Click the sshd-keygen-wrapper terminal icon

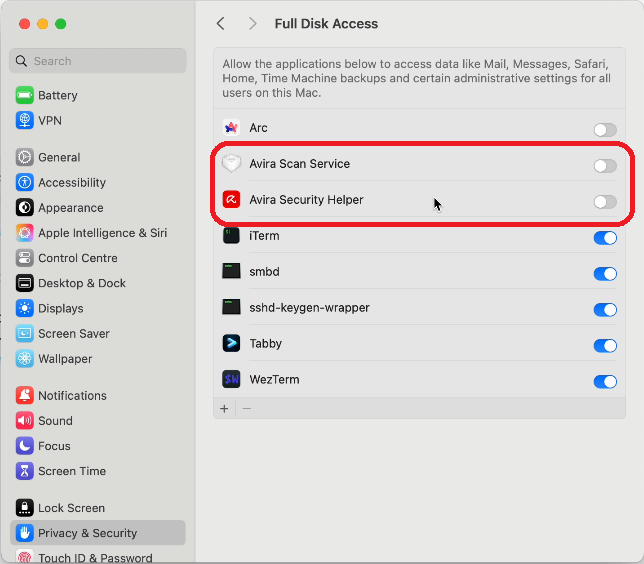(231, 307)
